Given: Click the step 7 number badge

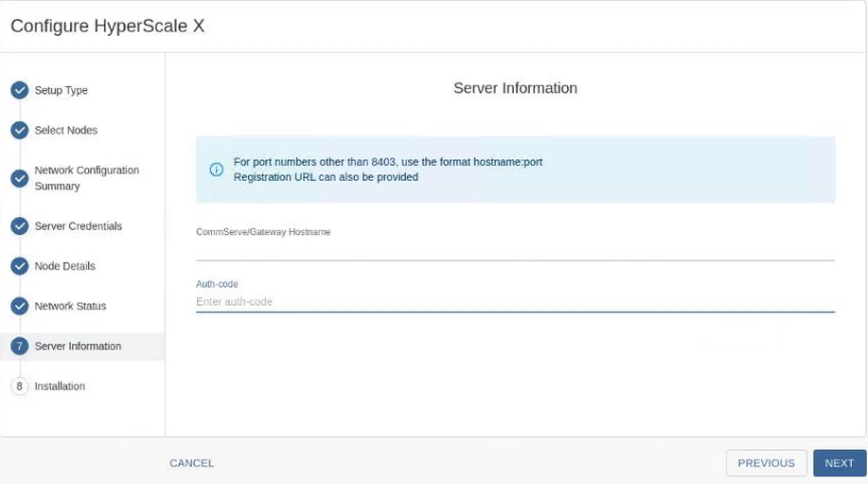Looking at the screenshot, I should click(x=19, y=346).
